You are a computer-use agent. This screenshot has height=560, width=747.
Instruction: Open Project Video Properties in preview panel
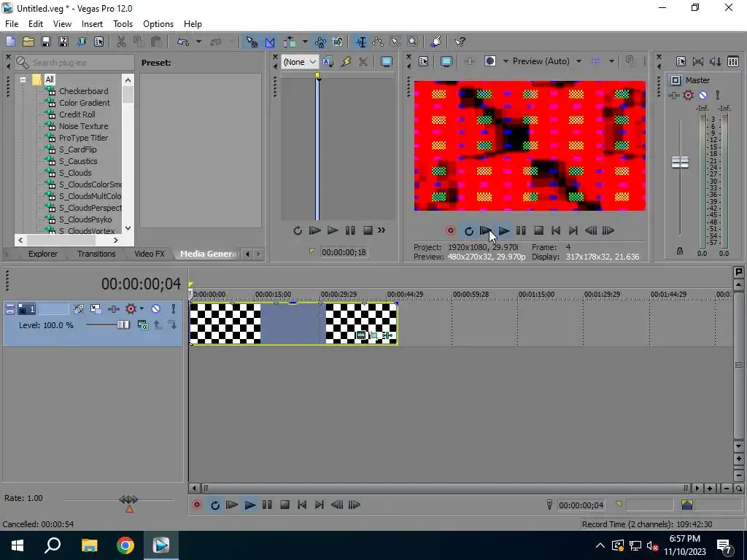coord(424,61)
